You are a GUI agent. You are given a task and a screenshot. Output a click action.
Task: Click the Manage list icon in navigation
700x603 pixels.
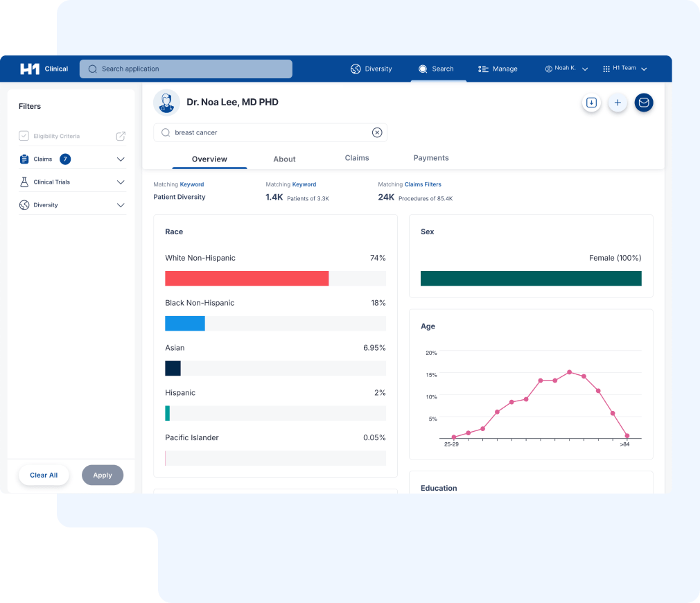(483, 69)
